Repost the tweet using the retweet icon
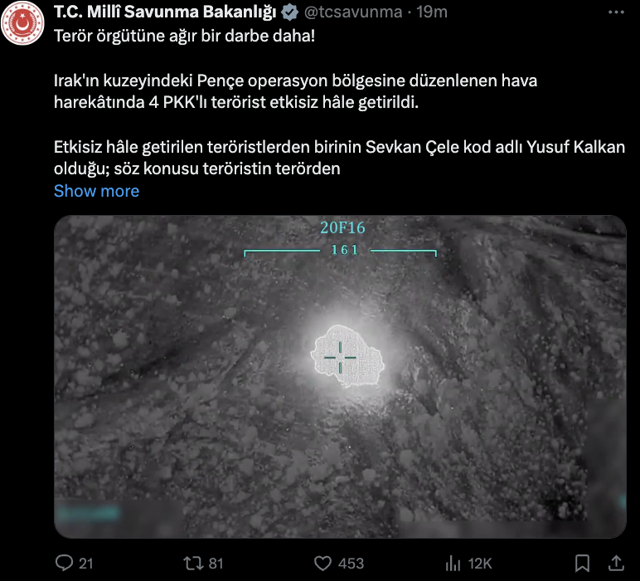 click(193, 563)
